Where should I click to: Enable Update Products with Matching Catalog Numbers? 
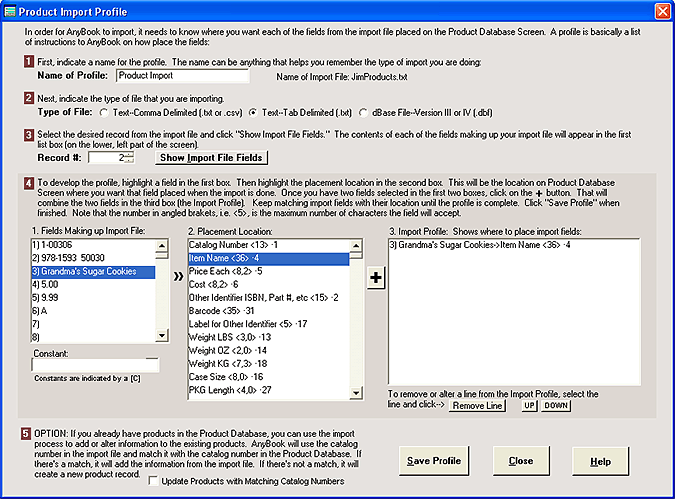pos(154,481)
